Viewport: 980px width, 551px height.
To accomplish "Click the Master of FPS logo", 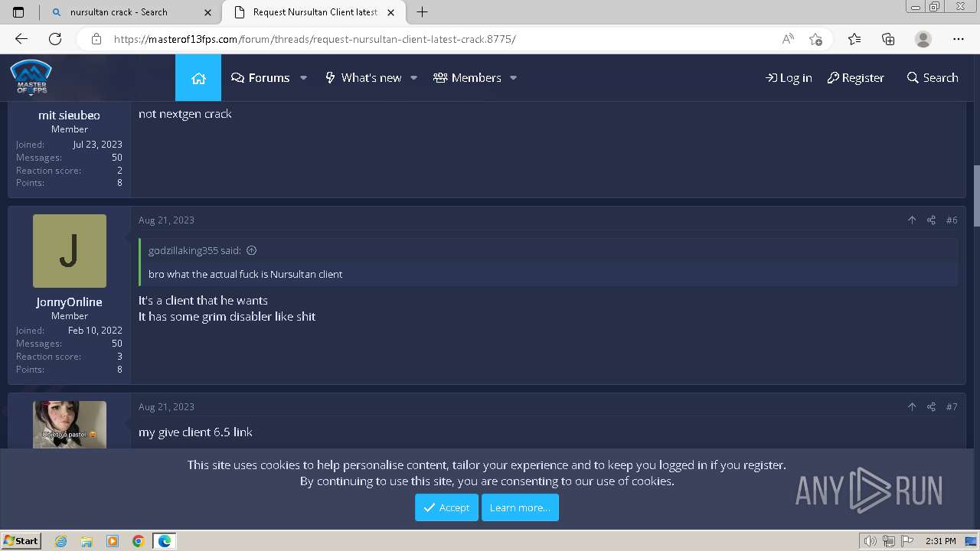I will 31,78.
